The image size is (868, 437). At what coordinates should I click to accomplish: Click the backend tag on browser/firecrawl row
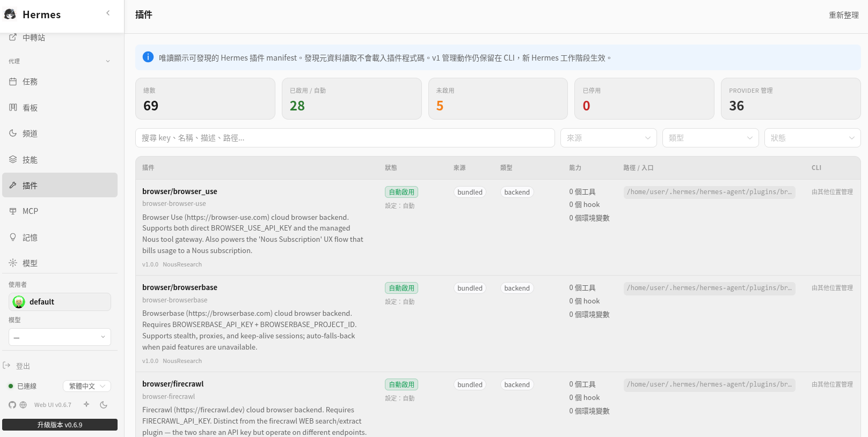coord(517,384)
